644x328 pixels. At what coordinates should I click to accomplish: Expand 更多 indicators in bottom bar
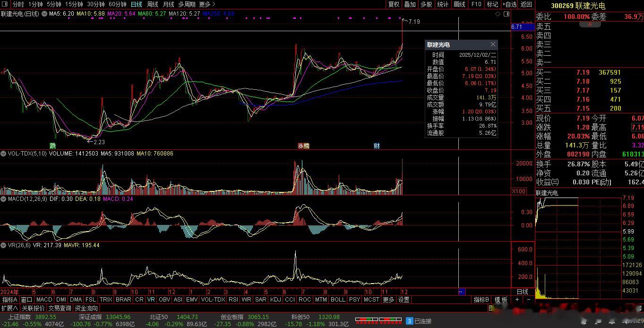click(388, 300)
